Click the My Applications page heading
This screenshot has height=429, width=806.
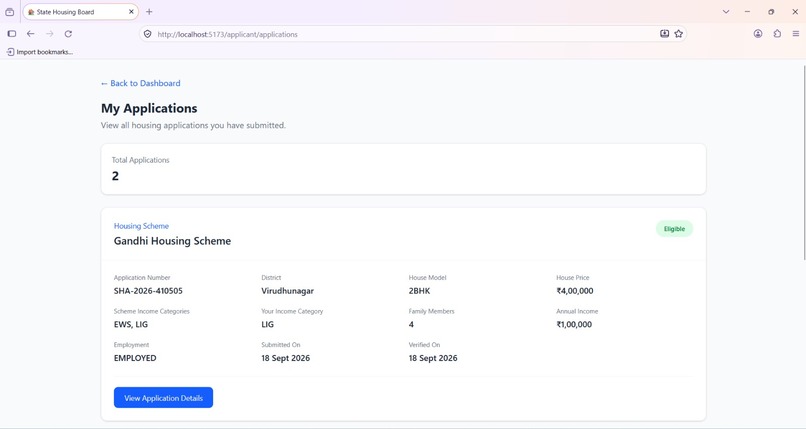[x=149, y=108]
